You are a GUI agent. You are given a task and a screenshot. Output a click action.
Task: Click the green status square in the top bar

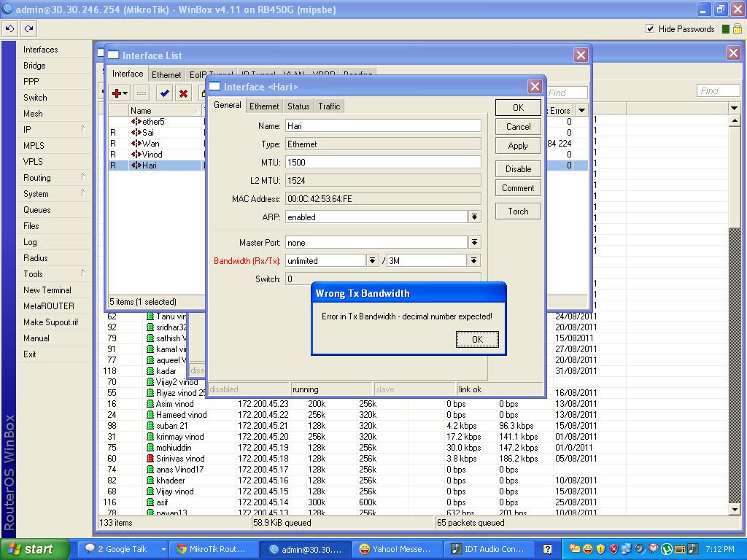(x=726, y=29)
